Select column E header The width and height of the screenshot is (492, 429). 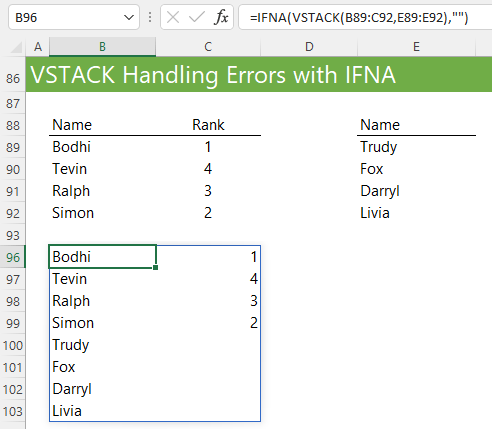pyautogui.click(x=416, y=47)
